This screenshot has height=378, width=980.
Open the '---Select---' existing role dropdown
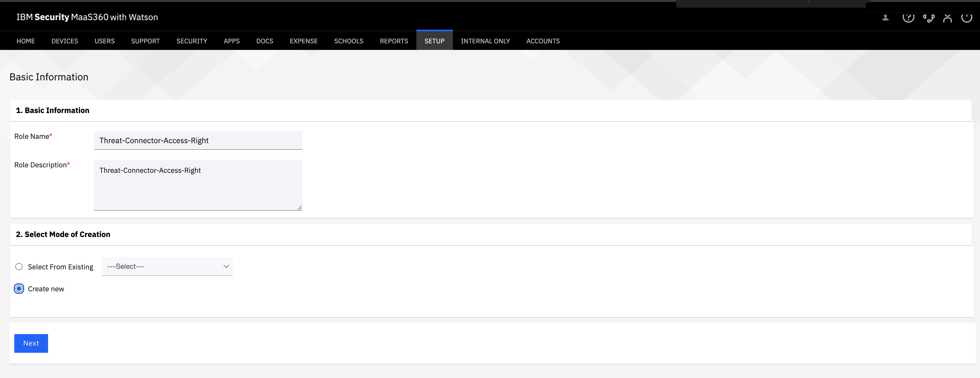point(167,266)
